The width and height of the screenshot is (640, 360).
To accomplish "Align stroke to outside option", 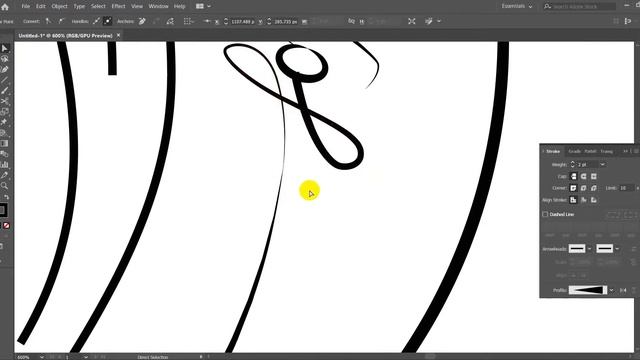I will 594,200.
